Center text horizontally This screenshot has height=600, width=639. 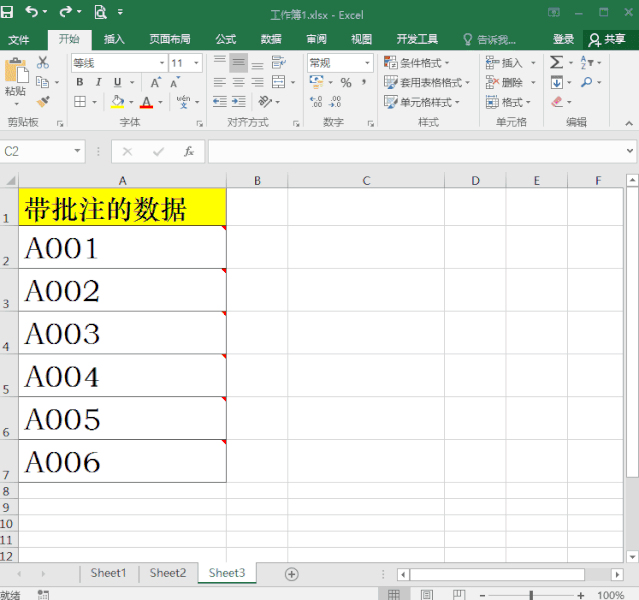[238, 82]
